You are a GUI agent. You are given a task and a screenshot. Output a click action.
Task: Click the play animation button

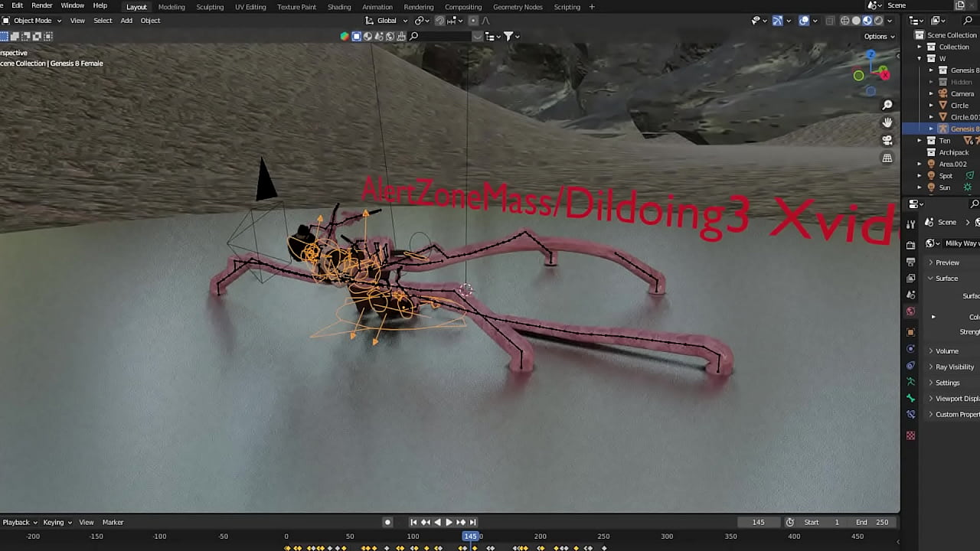coord(449,522)
